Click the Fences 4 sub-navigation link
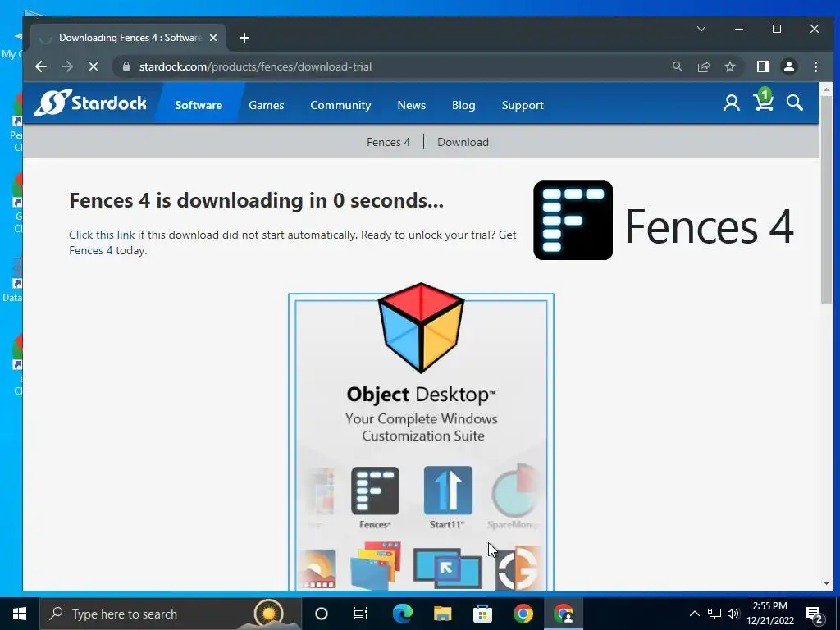This screenshot has width=840, height=630. pyautogui.click(x=388, y=142)
